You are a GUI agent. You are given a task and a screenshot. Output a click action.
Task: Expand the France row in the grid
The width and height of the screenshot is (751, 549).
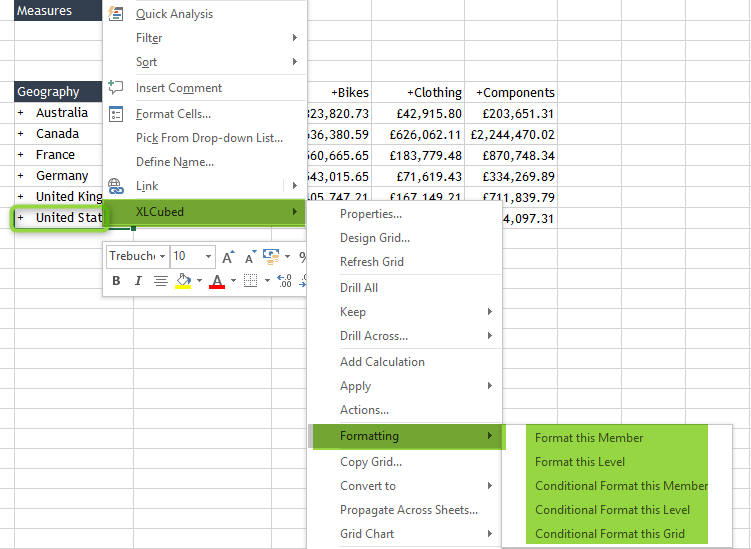coord(20,155)
